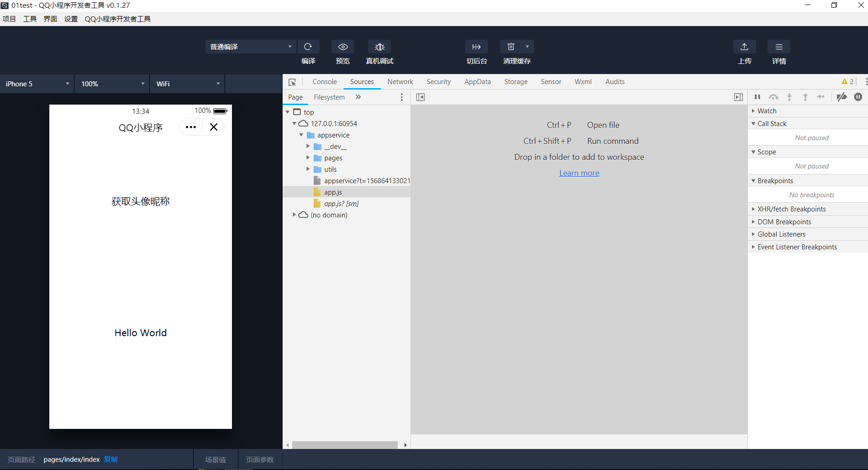The image size is (868, 470).
Task: Click the simulator capsule more dots
Action: [191, 127]
